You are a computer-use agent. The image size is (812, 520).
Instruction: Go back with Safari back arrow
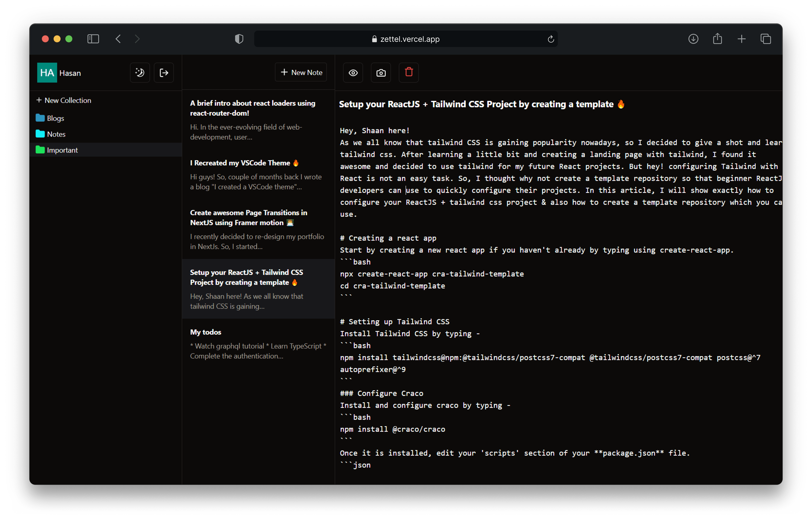click(x=118, y=39)
